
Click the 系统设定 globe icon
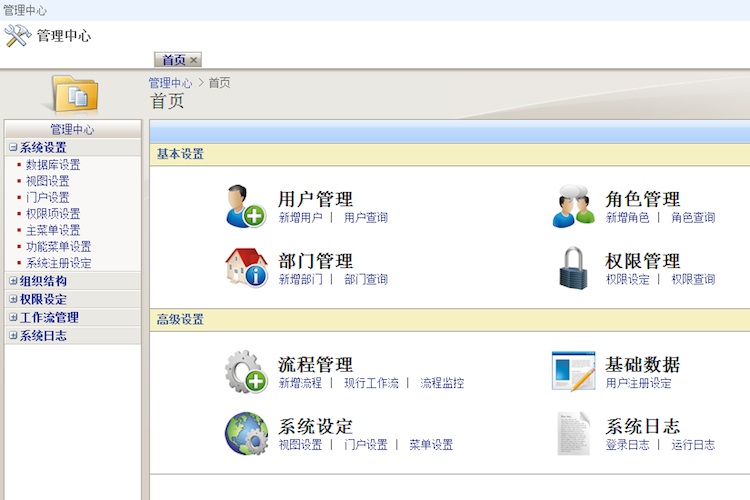tap(245, 434)
